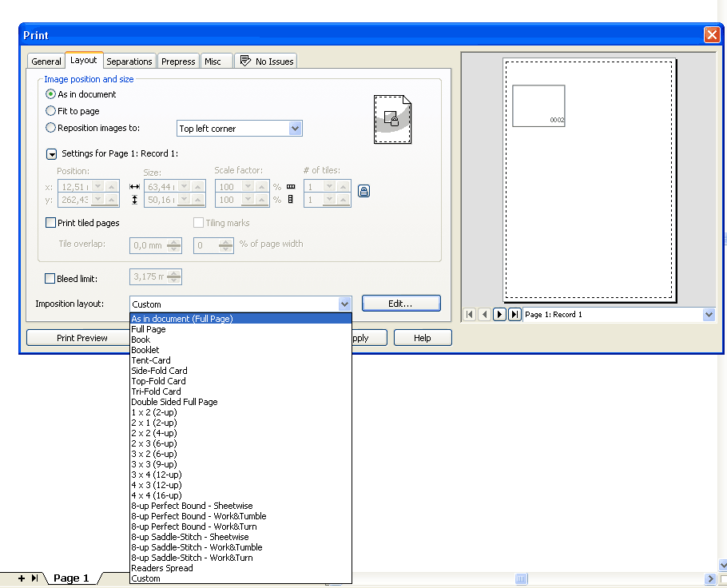Select 2 x 3 (6-up) layout
The width and height of the screenshot is (727, 588).
tap(240, 443)
